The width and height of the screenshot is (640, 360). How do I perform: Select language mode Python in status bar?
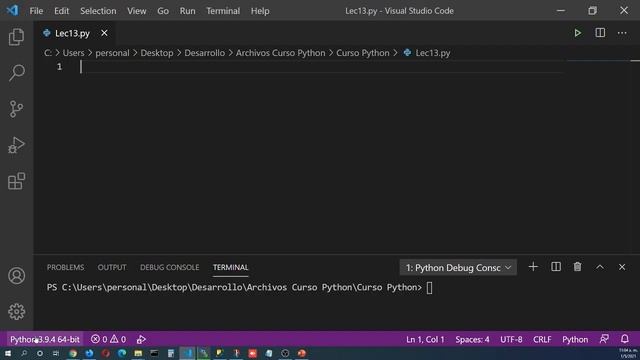coord(575,340)
